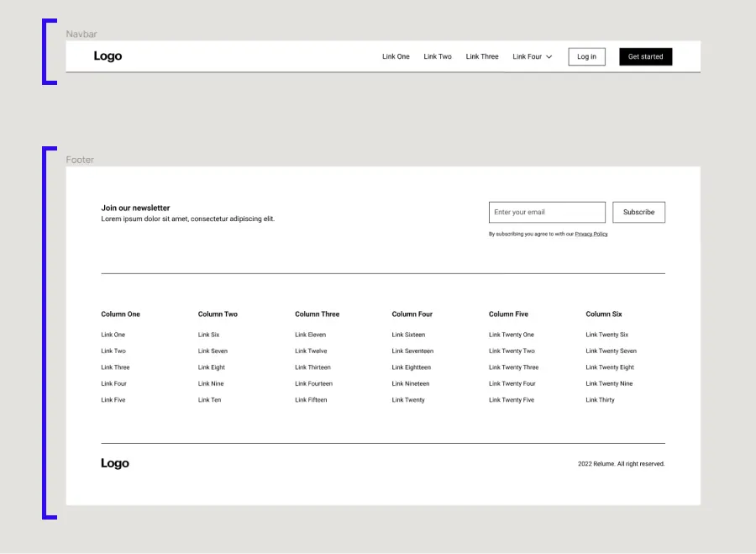This screenshot has height=554, width=756.
Task: Open Link Five in the footer
Action: coord(113,400)
